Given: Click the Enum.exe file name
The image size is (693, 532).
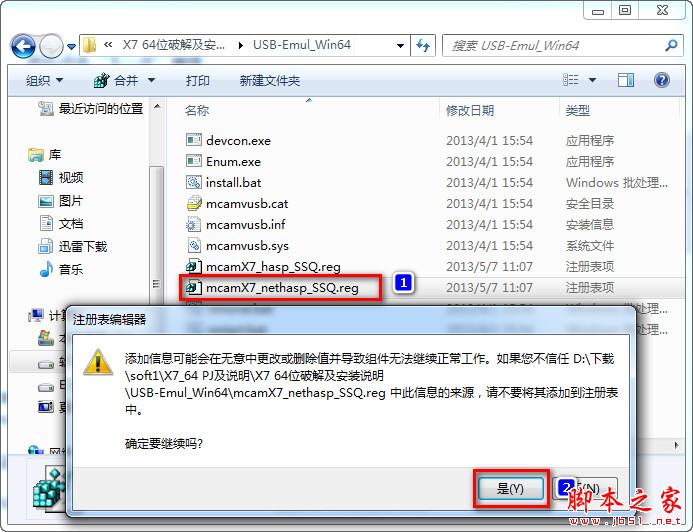Looking at the screenshot, I should pos(233,161).
